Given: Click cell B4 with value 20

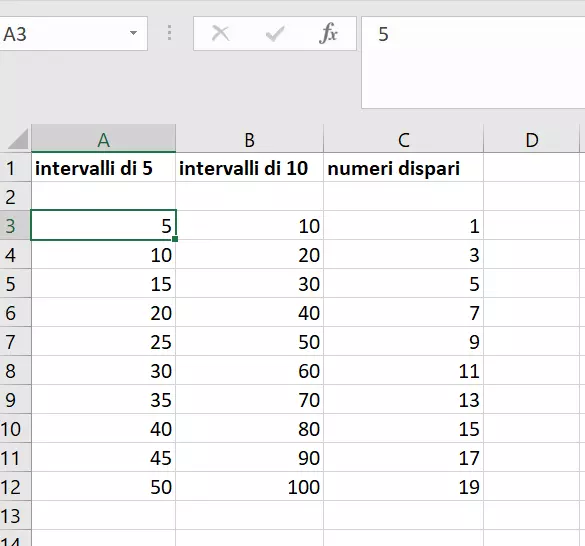Looking at the screenshot, I should pos(249,255).
